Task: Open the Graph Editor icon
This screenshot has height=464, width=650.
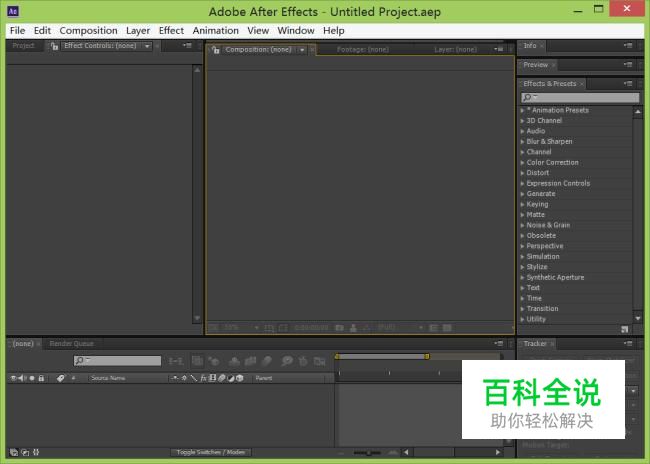Action: point(319,362)
